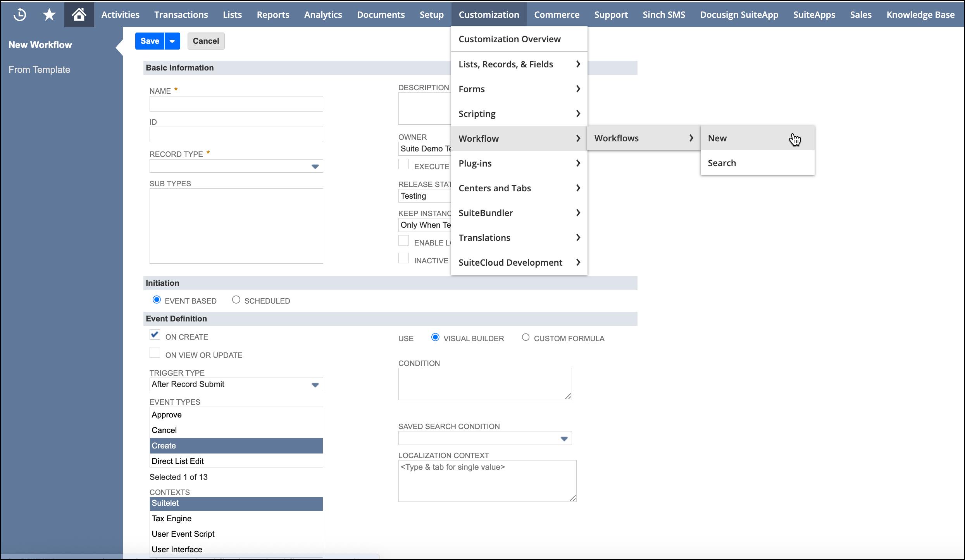
Task: Go to dashboard using the home icon
Action: pyautogui.click(x=79, y=14)
